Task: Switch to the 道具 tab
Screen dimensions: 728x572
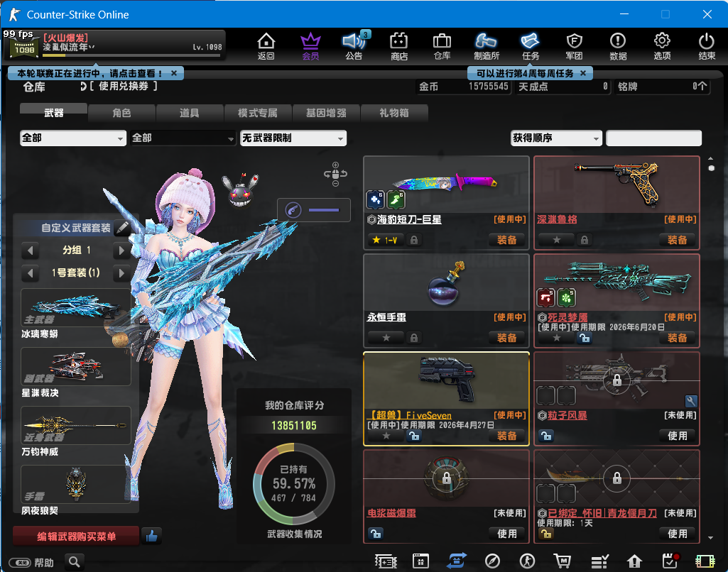Action: pyautogui.click(x=190, y=113)
